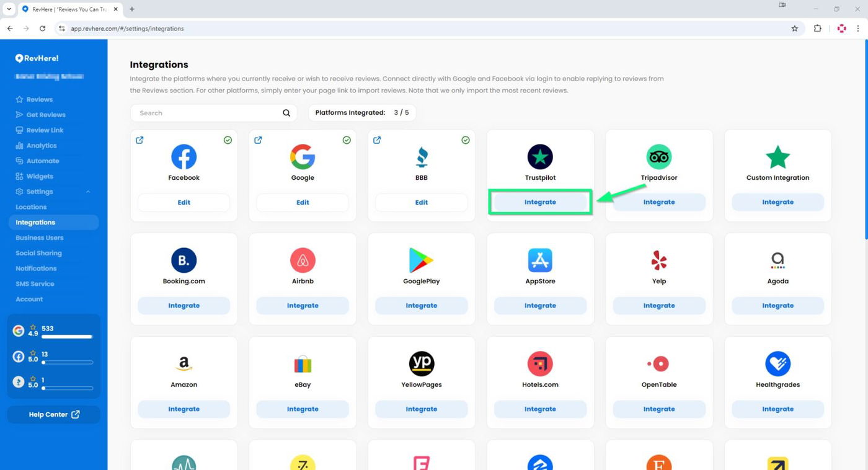This screenshot has height=470, width=868.
Task: Click the Custom Integration star icon
Action: pyautogui.click(x=777, y=157)
